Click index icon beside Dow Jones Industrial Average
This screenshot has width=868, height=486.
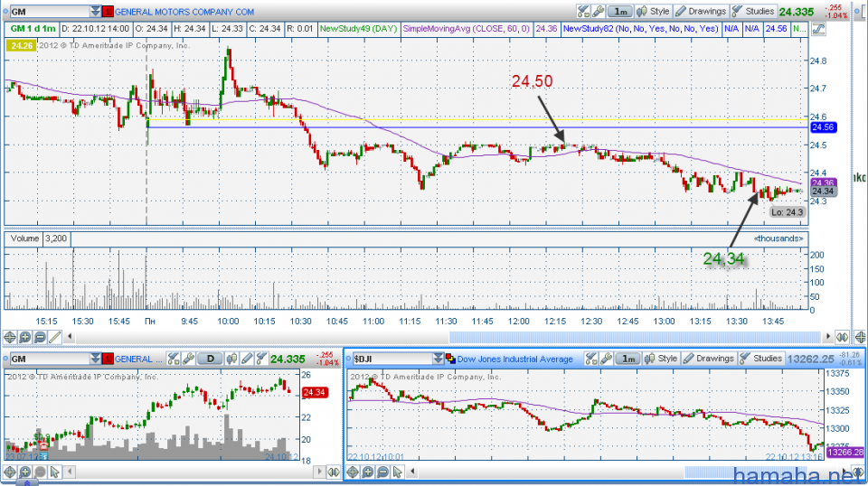[450, 359]
